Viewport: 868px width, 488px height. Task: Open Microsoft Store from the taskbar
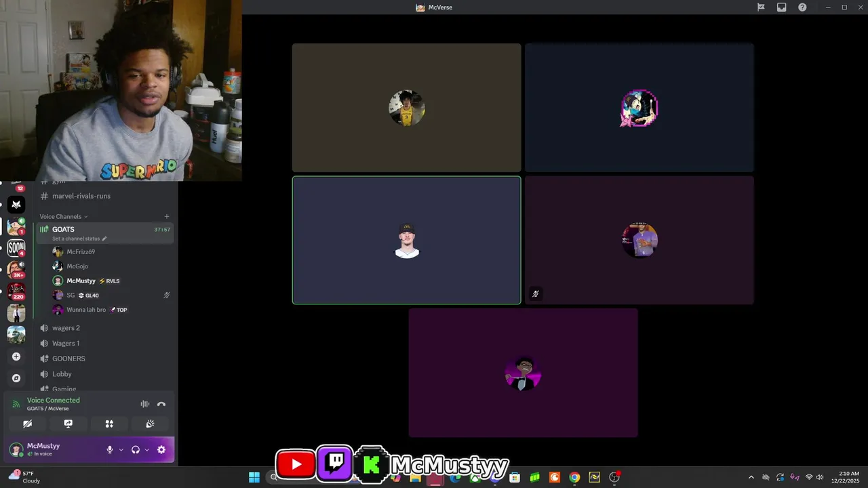click(515, 477)
